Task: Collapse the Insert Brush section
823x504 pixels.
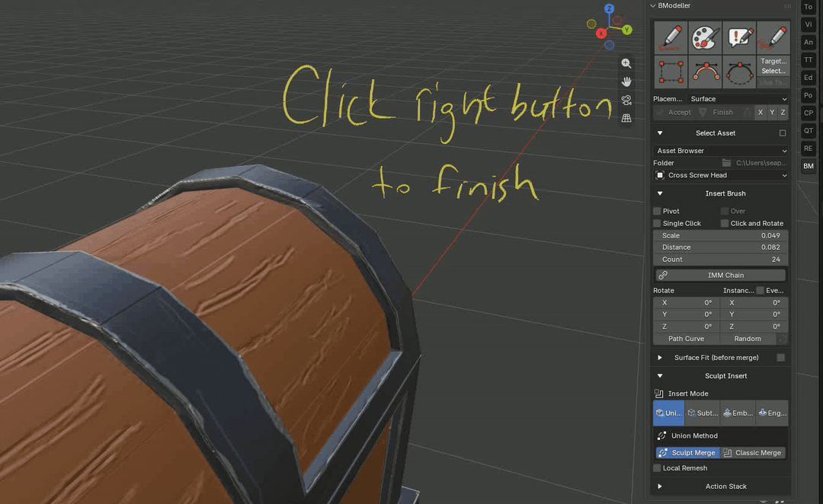Action: click(x=660, y=193)
